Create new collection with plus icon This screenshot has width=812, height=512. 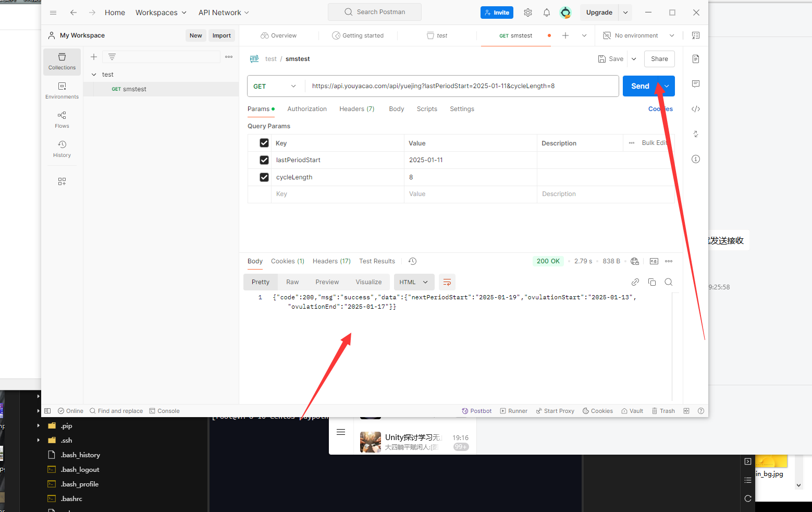(x=94, y=57)
